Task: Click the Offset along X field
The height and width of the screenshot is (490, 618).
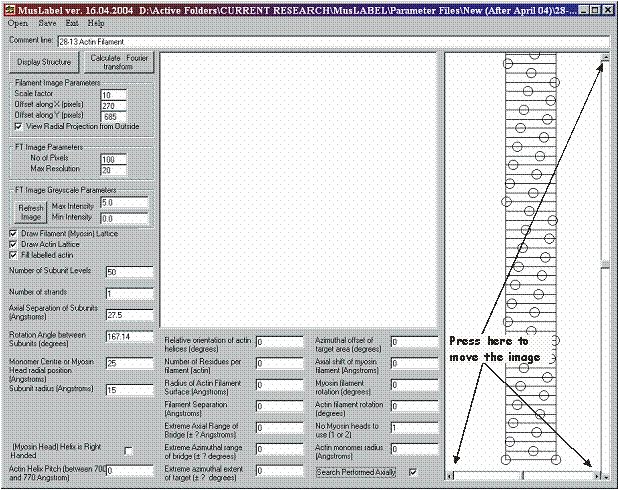Action: click(114, 106)
